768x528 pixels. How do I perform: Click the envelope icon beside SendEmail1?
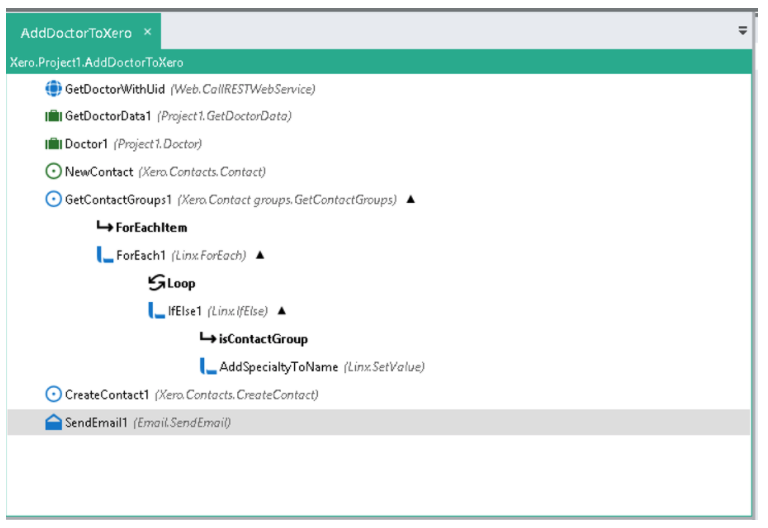pyautogui.click(x=53, y=422)
